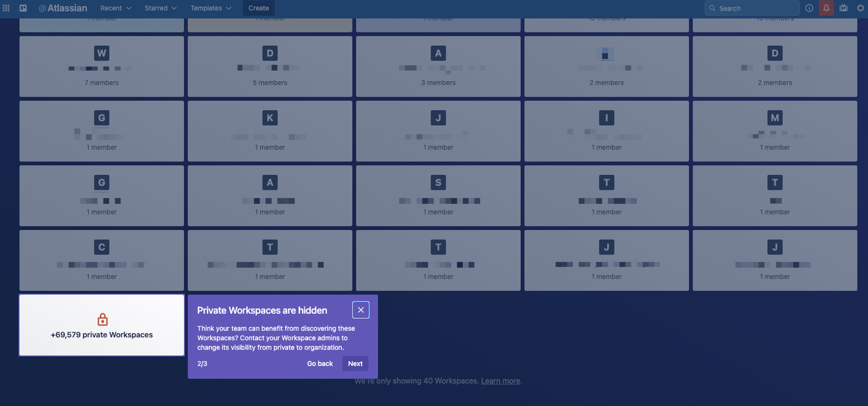Screen dimensions: 868x406
Task: Open the app switcher grid icon
Action: pyautogui.click(x=6, y=8)
